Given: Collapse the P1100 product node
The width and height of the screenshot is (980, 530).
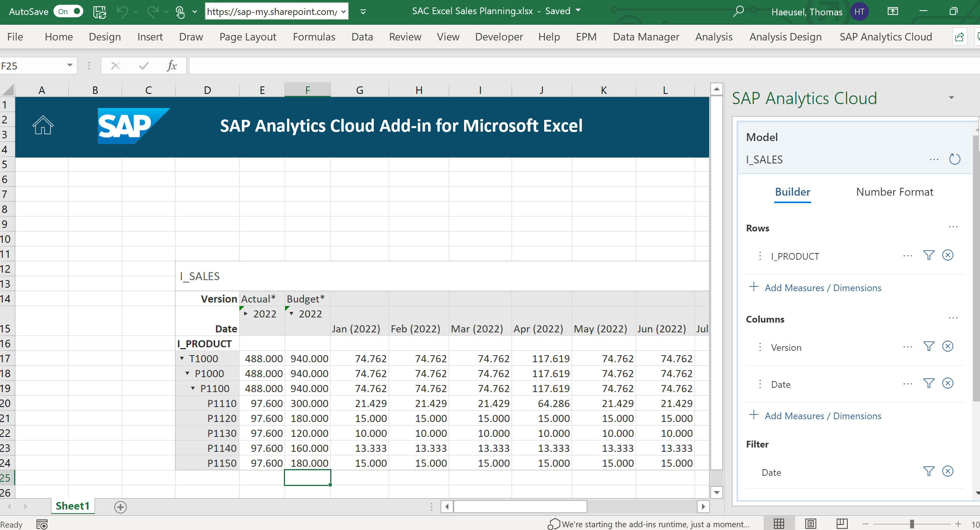Looking at the screenshot, I should click(193, 388).
